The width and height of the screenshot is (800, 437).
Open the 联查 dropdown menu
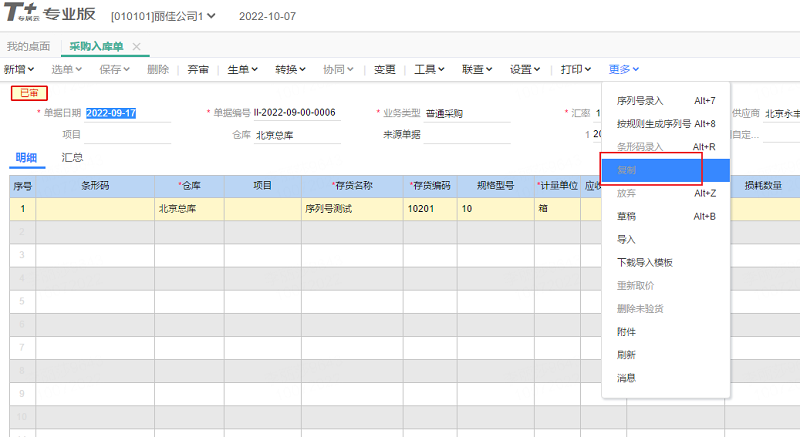[x=477, y=69]
